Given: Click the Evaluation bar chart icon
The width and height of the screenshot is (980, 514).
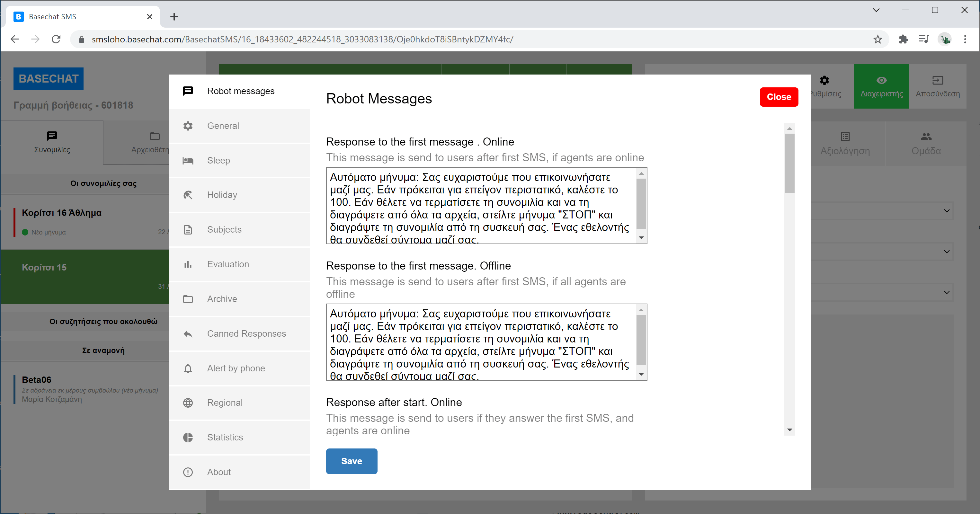Looking at the screenshot, I should pyautogui.click(x=188, y=264).
